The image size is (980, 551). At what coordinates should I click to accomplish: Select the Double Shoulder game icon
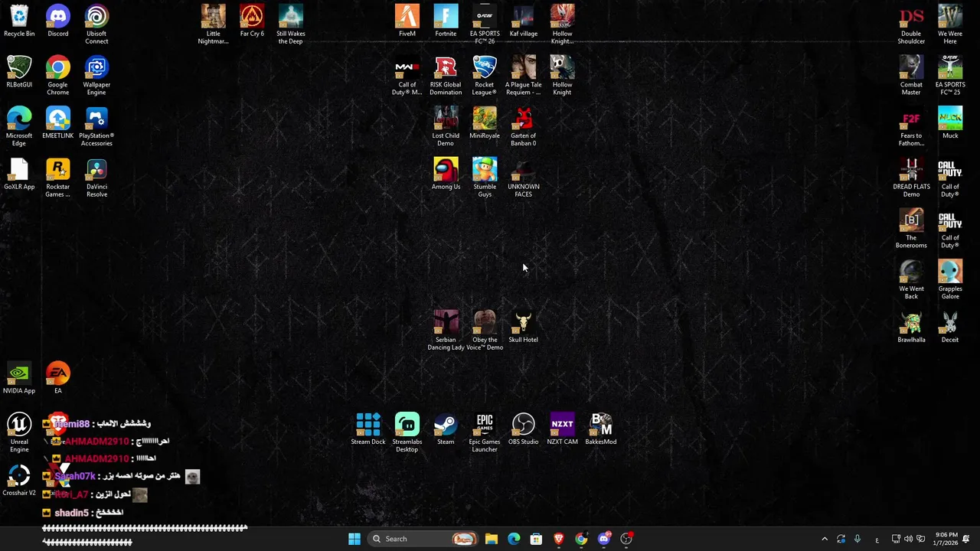(911, 24)
